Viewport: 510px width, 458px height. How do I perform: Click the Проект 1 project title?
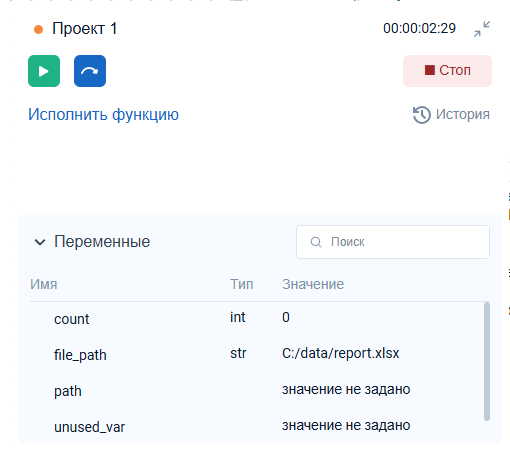pyautogui.click(x=85, y=29)
